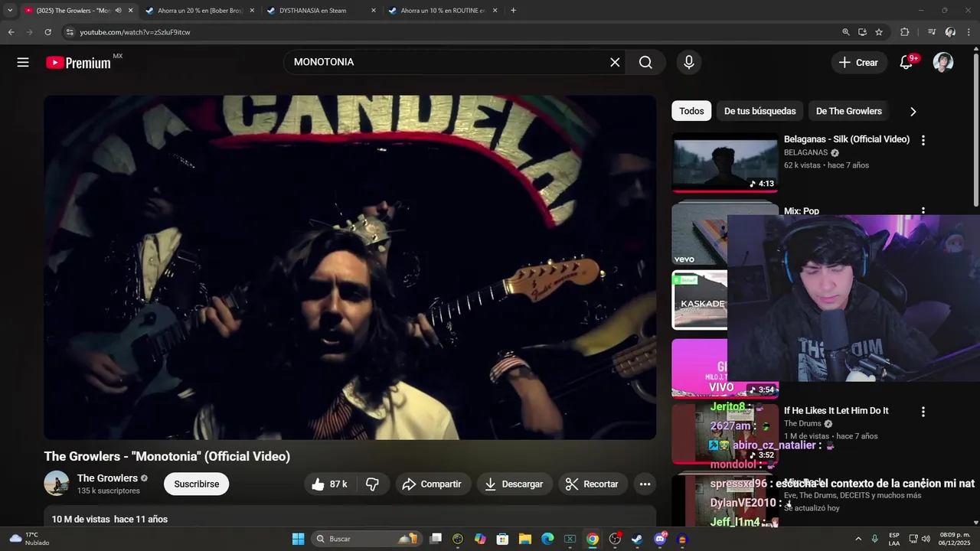The image size is (980, 551).
Task: Go back in browser history
Action: point(11,32)
